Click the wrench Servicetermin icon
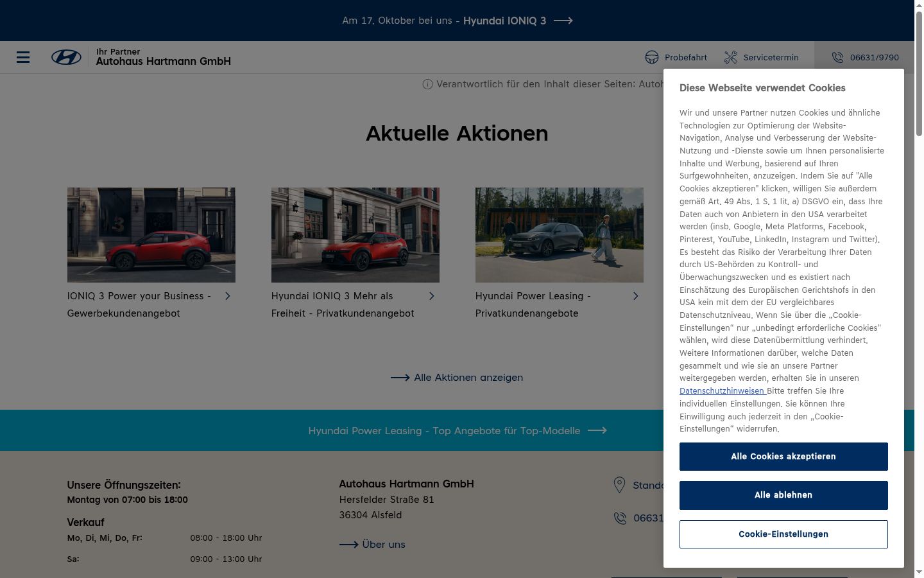 730,57
